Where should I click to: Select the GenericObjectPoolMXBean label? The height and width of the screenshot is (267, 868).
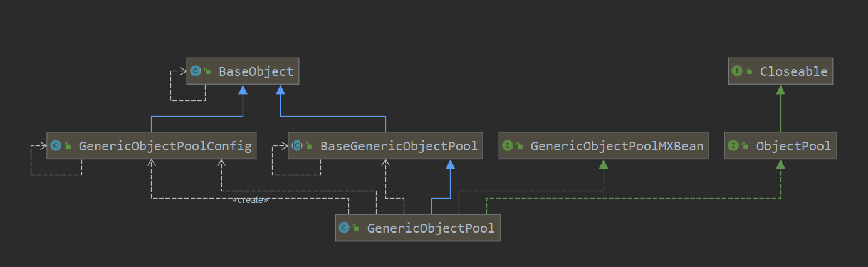617,146
